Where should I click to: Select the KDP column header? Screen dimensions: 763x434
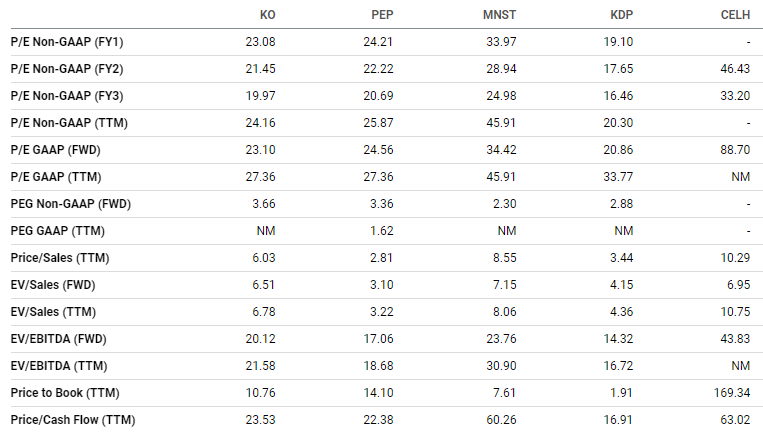(x=622, y=15)
